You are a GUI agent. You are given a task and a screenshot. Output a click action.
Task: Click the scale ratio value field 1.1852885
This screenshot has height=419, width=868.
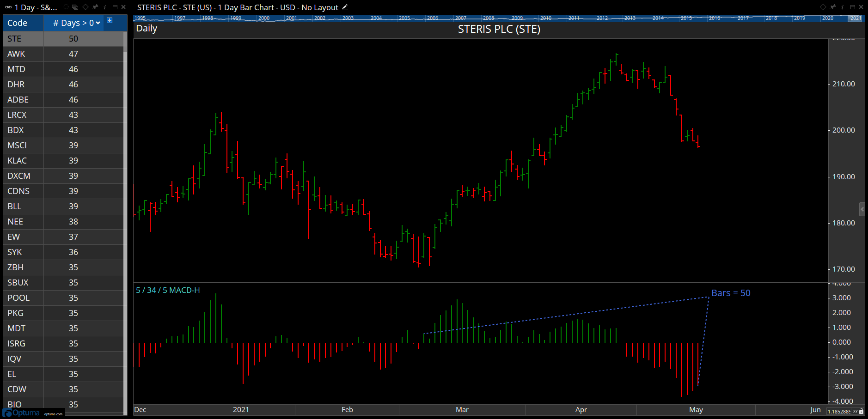click(x=839, y=411)
